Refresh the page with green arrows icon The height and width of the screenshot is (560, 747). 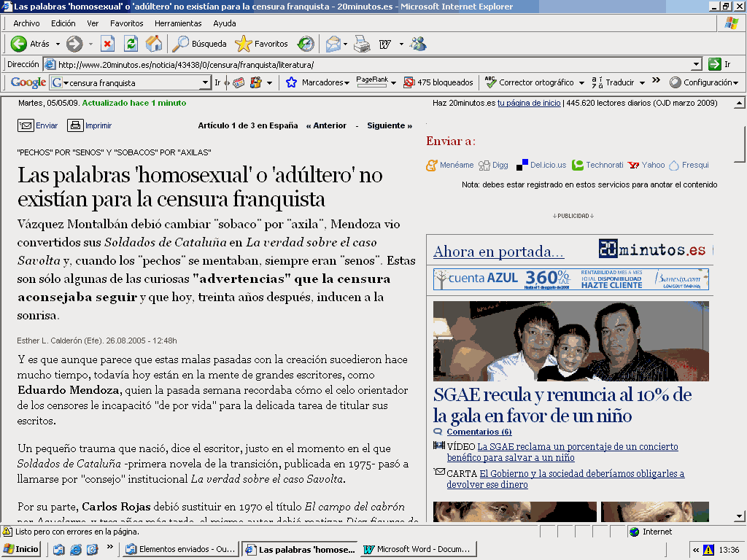131,44
